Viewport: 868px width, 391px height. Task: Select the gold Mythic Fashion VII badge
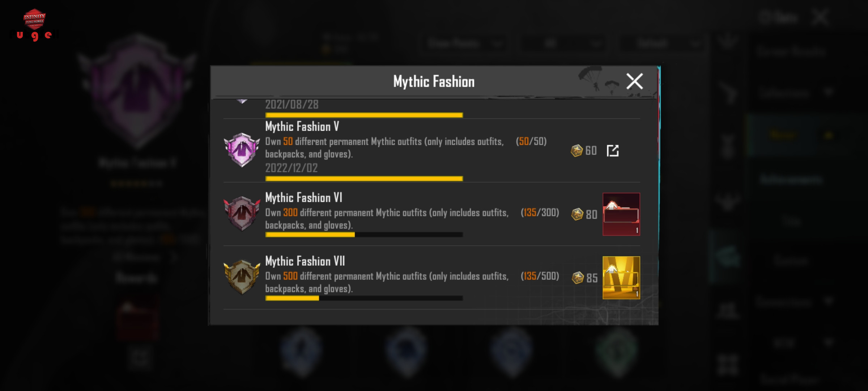click(242, 277)
